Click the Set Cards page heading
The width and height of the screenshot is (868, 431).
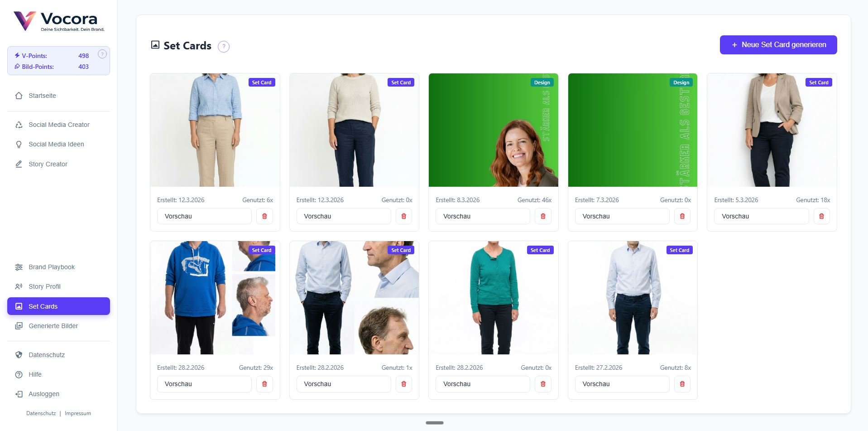click(x=187, y=46)
